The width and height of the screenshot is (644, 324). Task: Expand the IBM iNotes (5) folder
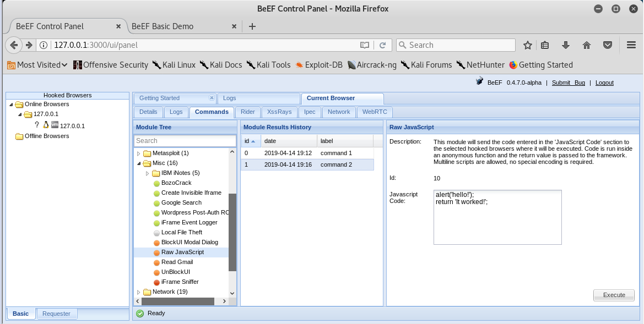click(148, 173)
